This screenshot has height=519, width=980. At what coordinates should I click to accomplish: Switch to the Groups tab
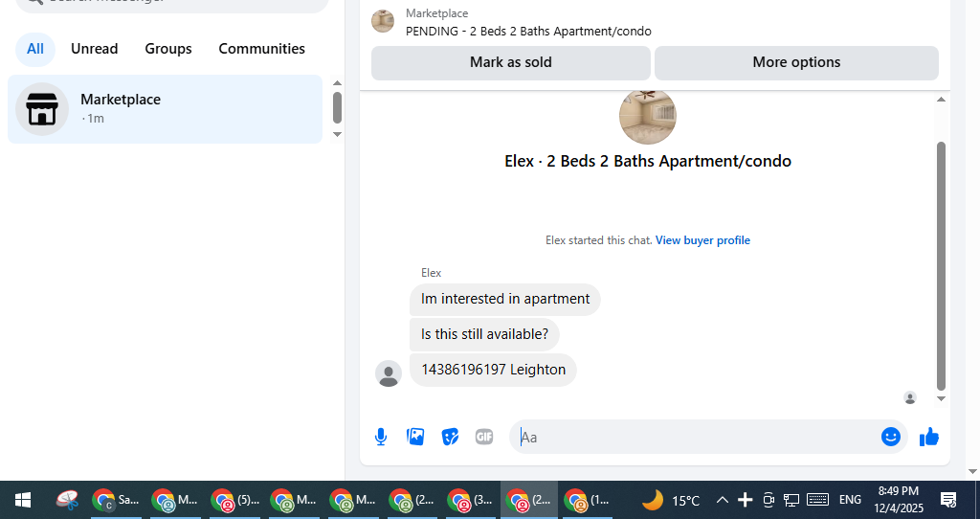[168, 49]
